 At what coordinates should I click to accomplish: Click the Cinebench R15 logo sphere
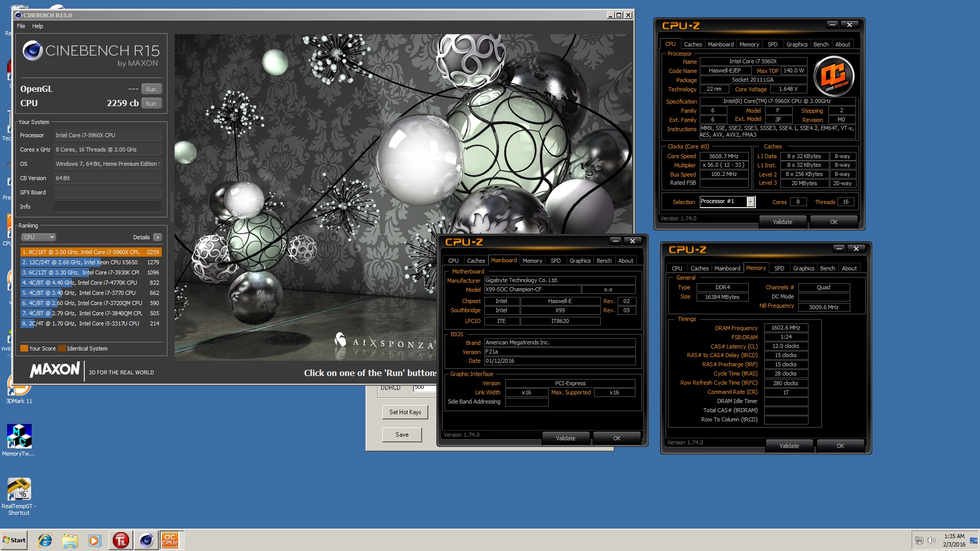click(33, 51)
